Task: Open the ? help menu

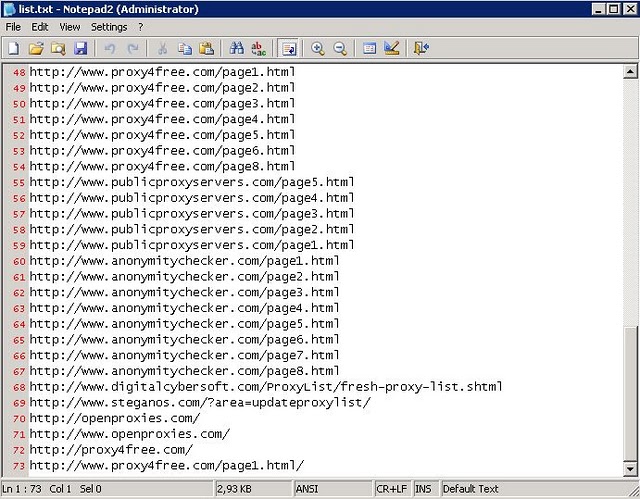Action: point(141,27)
